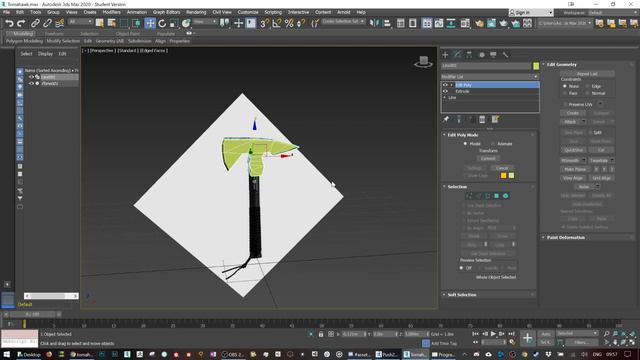Select the Animate radio button
This screenshot has width=640, height=360.
[x=493, y=144]
